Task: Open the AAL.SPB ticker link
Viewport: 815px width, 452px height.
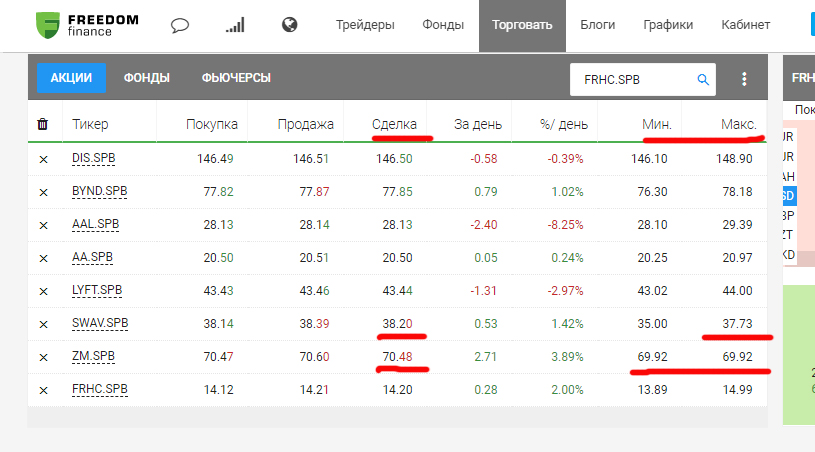Action: pos(96,224)
